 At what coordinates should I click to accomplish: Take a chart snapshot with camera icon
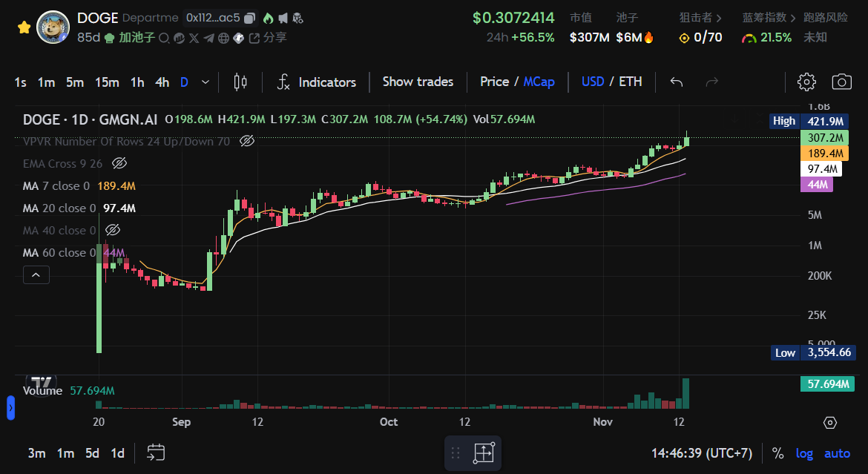tap(841, 82)
